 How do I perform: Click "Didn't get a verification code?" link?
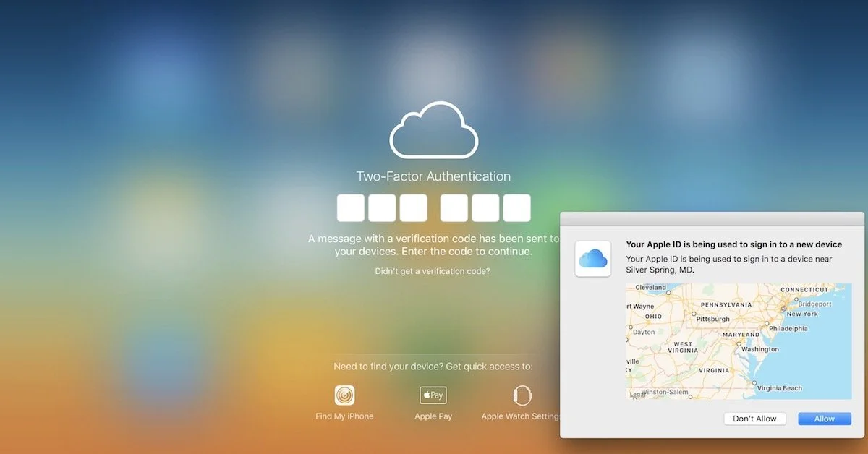(433, 271)
